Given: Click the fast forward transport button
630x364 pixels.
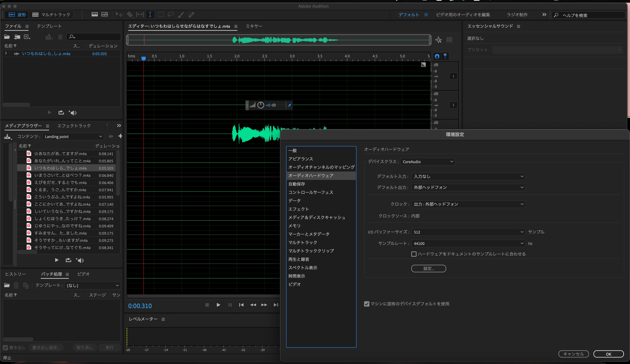Looking at the screenshot, I should tap(264, 305).
